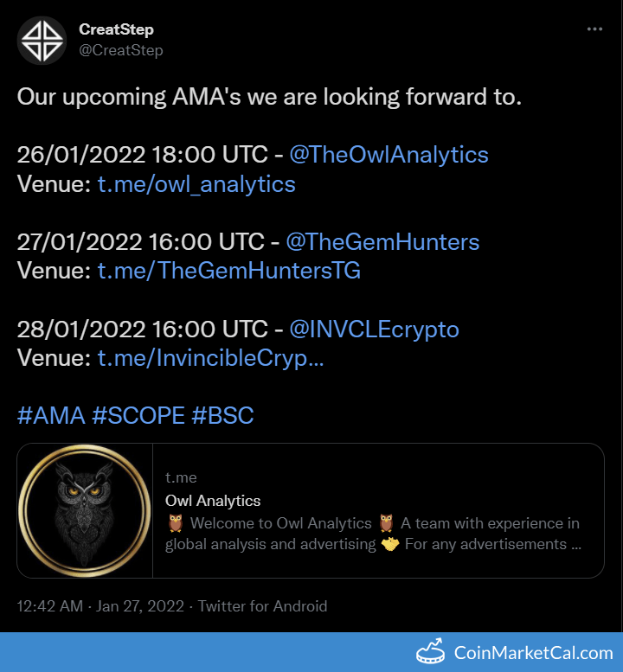Open the @TheGemHunters mention
This screenshot has height=672, width=623.
[384, 241]
